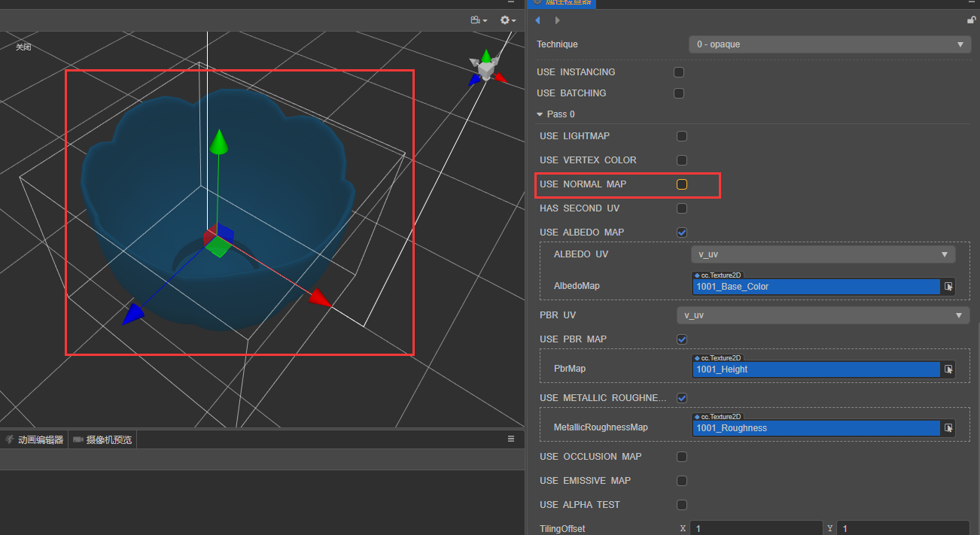980x535 pixels.
Task: Click the MetallicRoughnessMap property label
Action: pyautogui.click(x=601, y=427)
